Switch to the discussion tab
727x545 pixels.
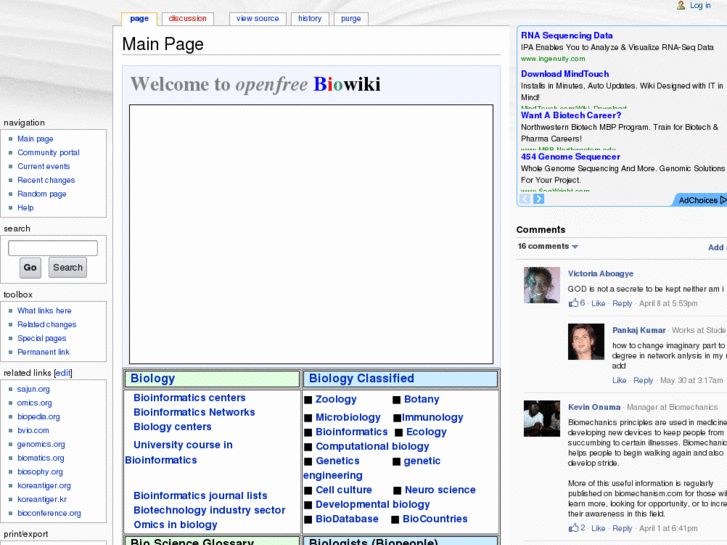(x=187, y=19)
